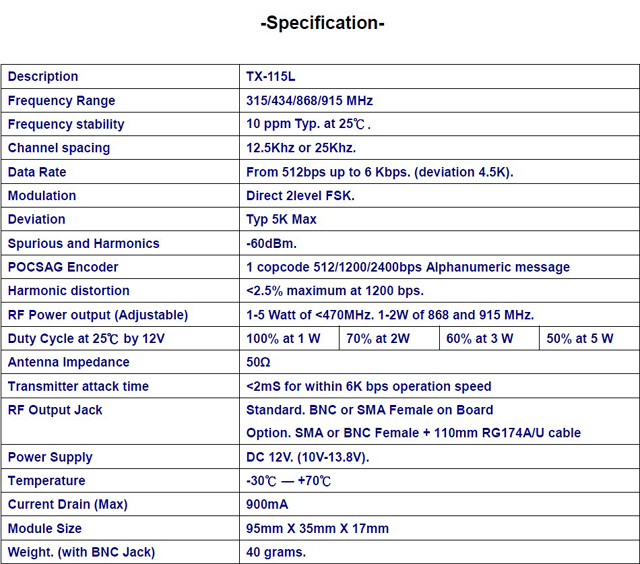
Task: Click the '-Specification-' heading
Action: click(x=322, y=23)
